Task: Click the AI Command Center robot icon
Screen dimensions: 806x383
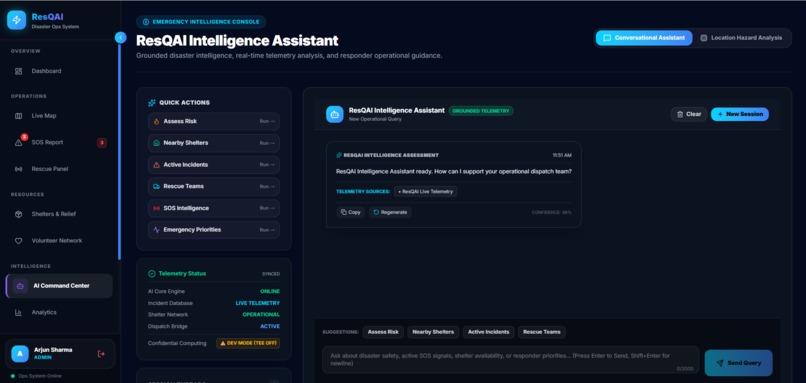Action: point(20,286)
